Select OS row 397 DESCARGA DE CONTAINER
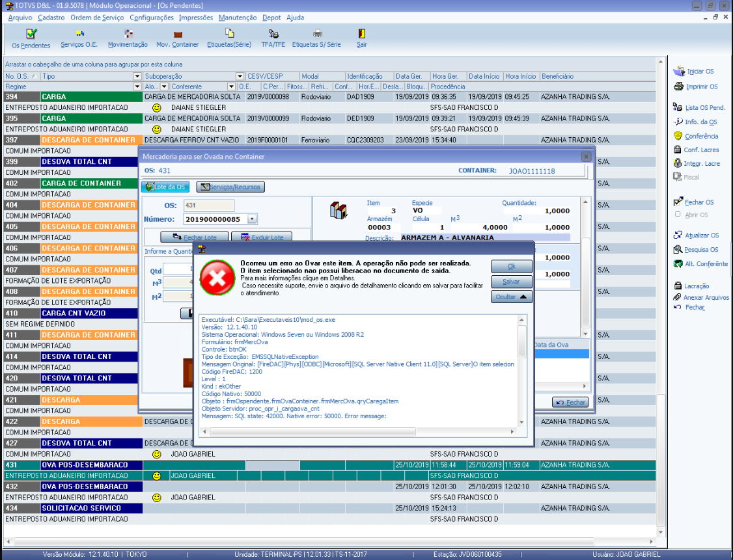 [329, 140]
